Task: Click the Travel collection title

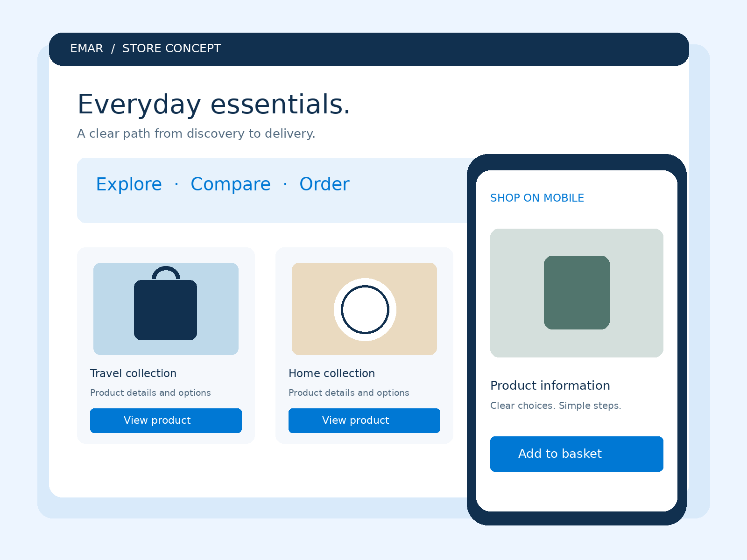Action: pyautogui.click(x=133, y=373)
